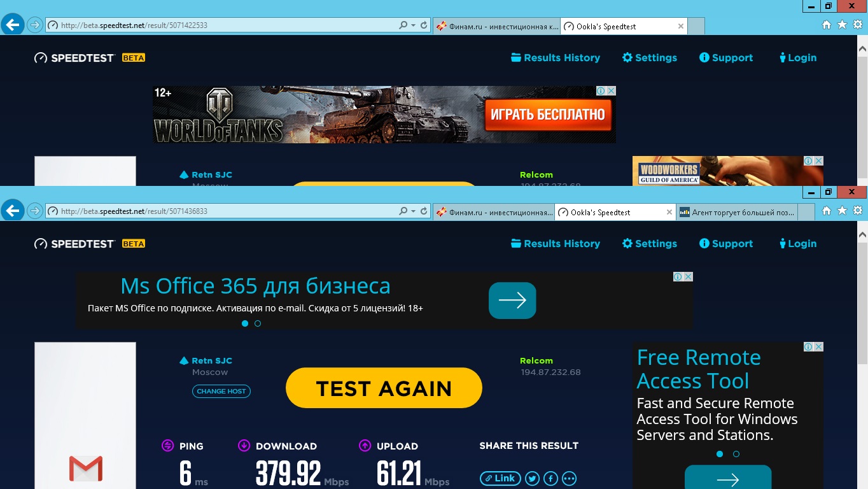The width and height of the screenshot is (868, 489).
Task: Open Tools gear in the upper browser window
Action: [x=857, y=25]
